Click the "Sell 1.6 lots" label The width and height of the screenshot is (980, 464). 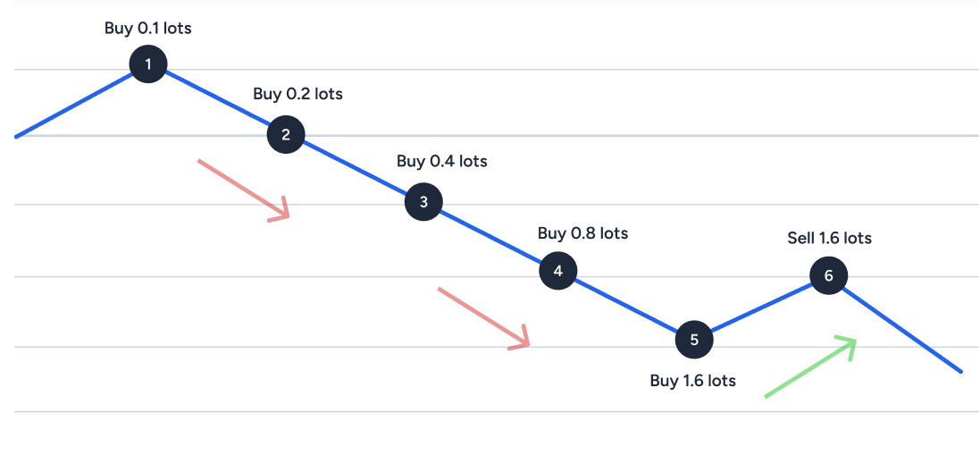(x=829, y=238)
